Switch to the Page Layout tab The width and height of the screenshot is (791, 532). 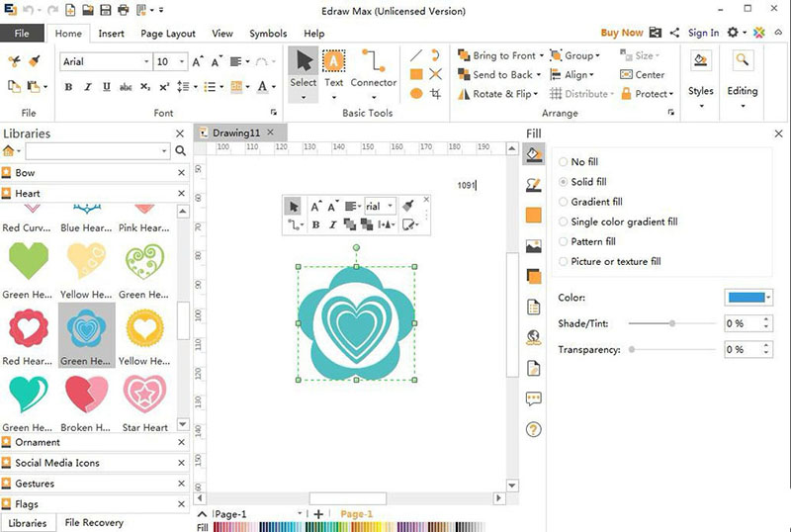168,34
